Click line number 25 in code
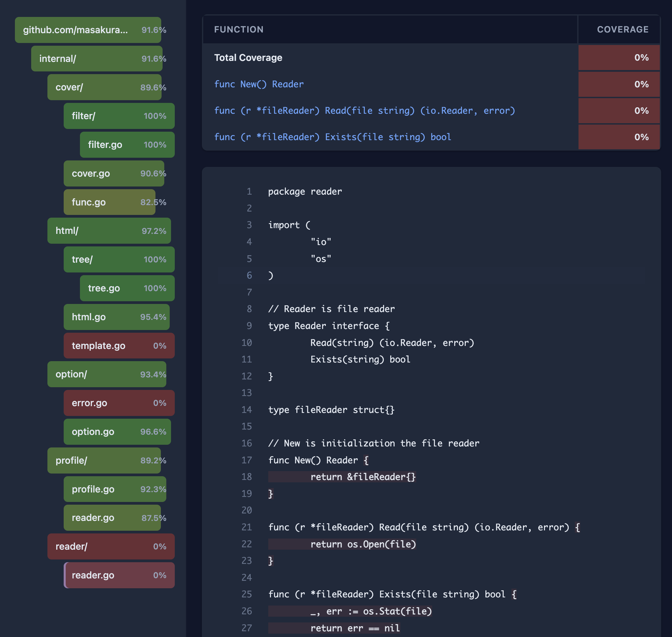Viewport: 672px width, 637px height. coord(247,594)
